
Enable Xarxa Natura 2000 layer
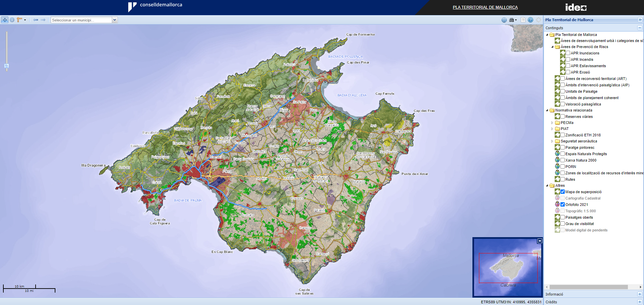click(x=563, y=160)
